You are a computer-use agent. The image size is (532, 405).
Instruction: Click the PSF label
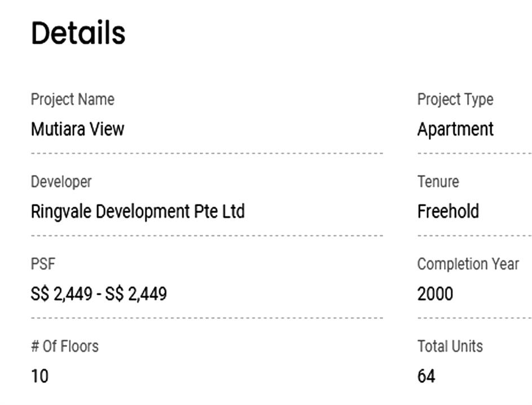[x=43, y=264]
